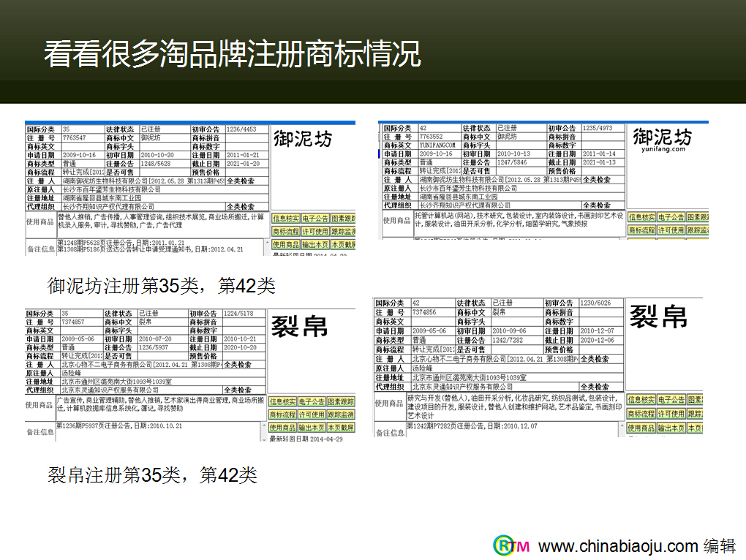The height and width of the screenshot is (560, 746).
Task: Click 商标流程 button in 裂帛 class 35 record
Action: point(282,415)
